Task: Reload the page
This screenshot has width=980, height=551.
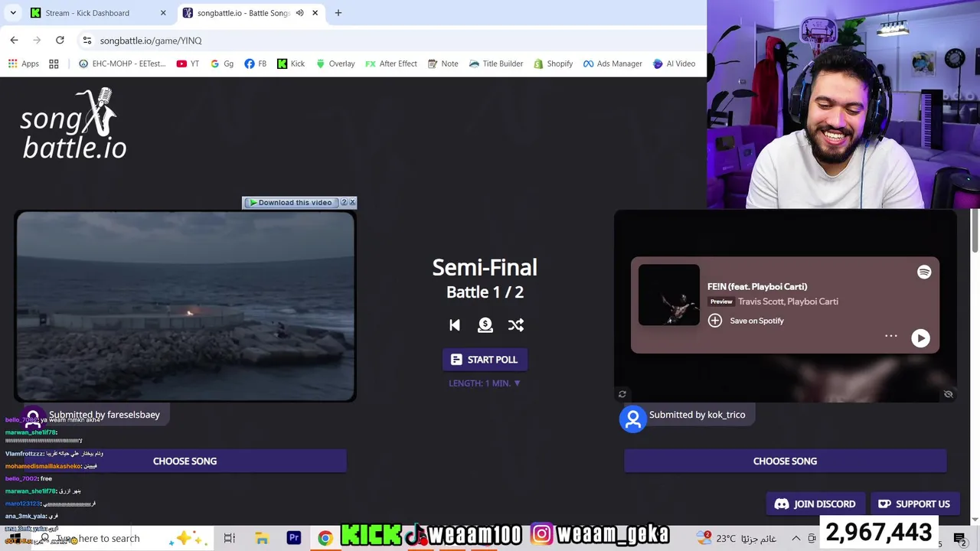Action: (x=60, y=40)
